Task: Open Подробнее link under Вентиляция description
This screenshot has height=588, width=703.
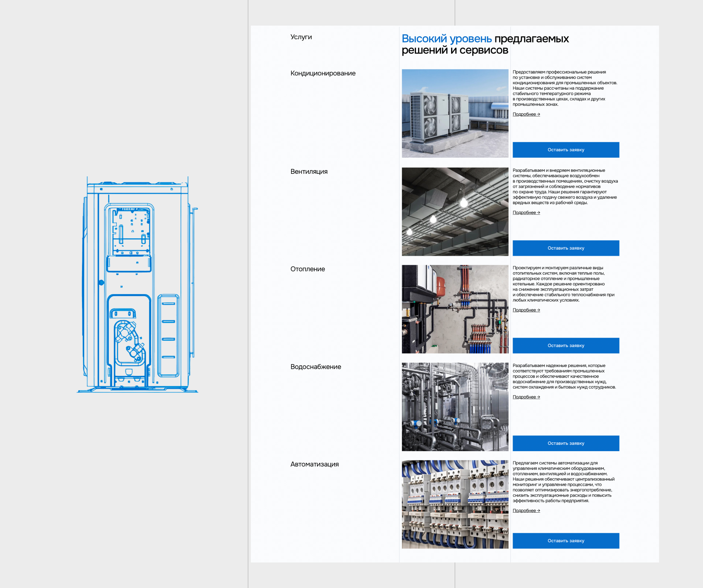Action: click(526, 213)
